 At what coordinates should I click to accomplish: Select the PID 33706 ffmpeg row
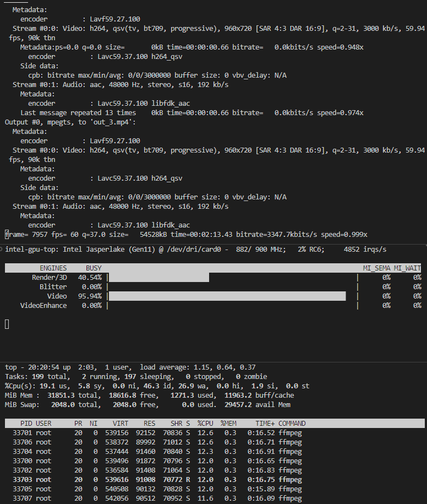[157, 442]
